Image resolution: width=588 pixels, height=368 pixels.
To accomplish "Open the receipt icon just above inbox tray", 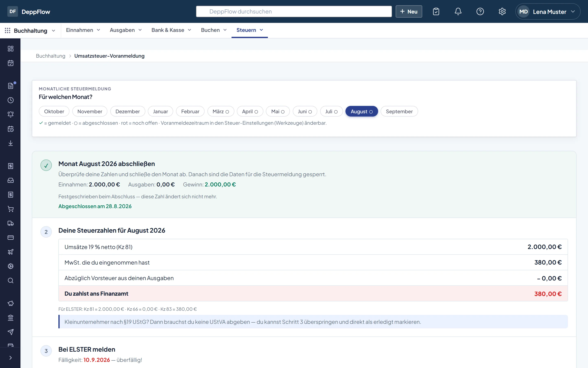I will (x=10, y=166).
